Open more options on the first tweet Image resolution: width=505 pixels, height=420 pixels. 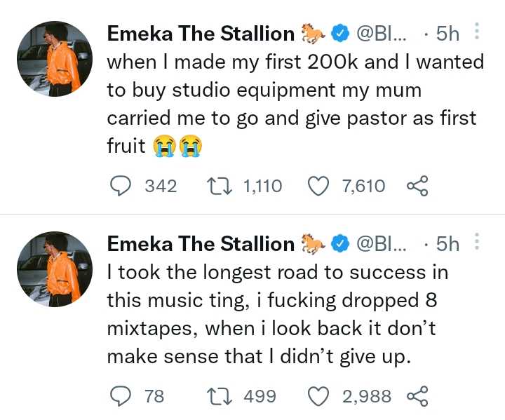477,32
